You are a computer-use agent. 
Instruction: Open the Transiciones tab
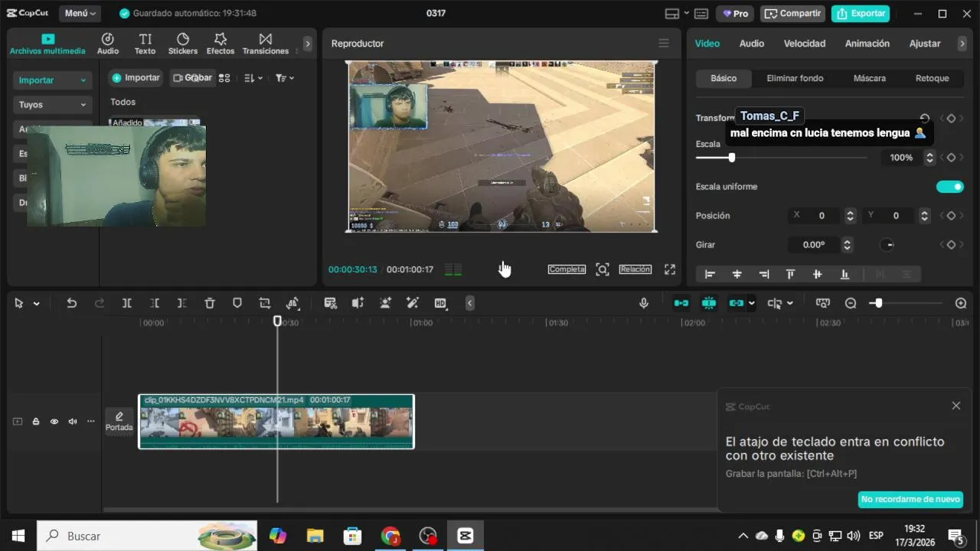(x=266, y=44)
